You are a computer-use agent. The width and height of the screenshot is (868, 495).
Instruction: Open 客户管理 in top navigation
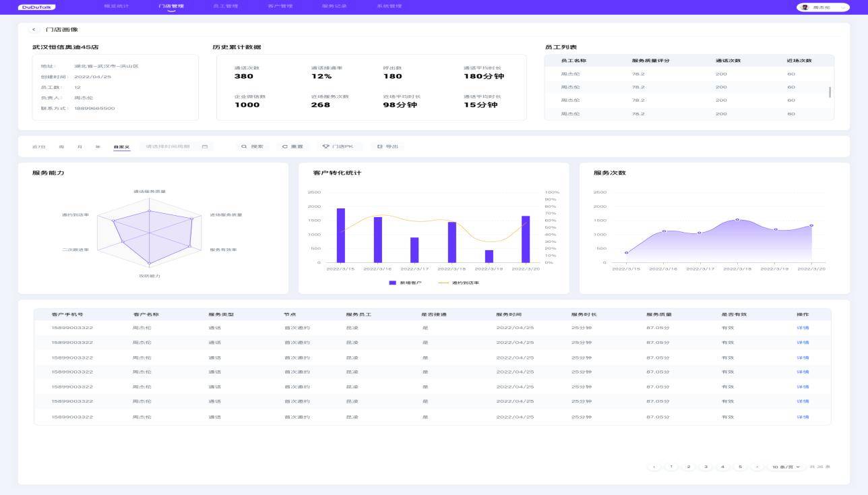click(x=280, y=6)
